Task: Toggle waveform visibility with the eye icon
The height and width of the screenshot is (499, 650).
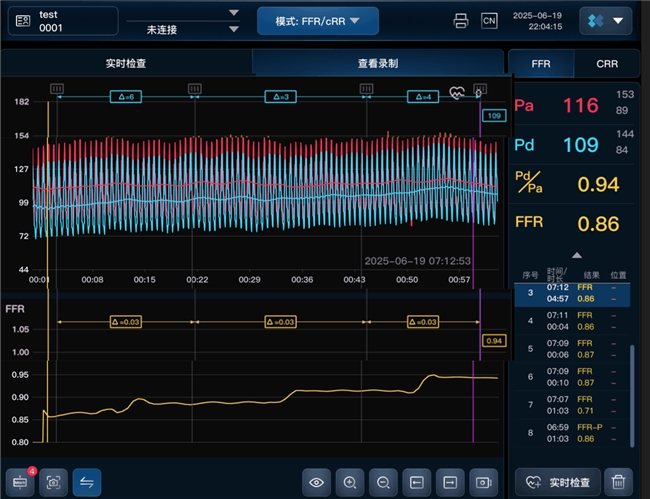Action: (316, 482)
